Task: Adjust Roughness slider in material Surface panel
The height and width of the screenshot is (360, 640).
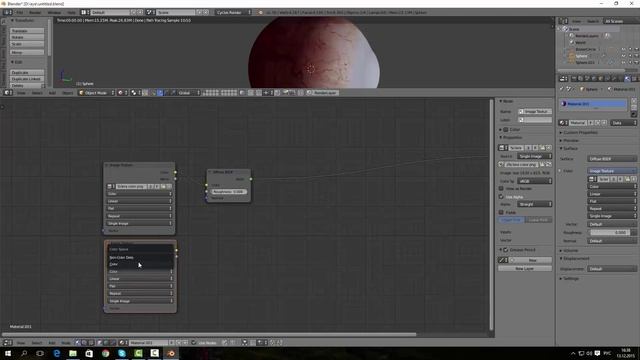Action: 611,233
